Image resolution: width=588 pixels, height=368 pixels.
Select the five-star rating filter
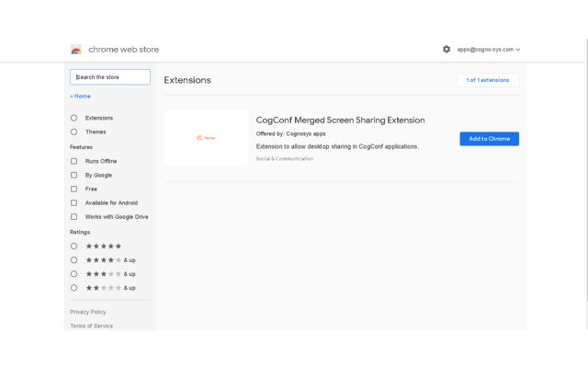click(x=73, y=246)
